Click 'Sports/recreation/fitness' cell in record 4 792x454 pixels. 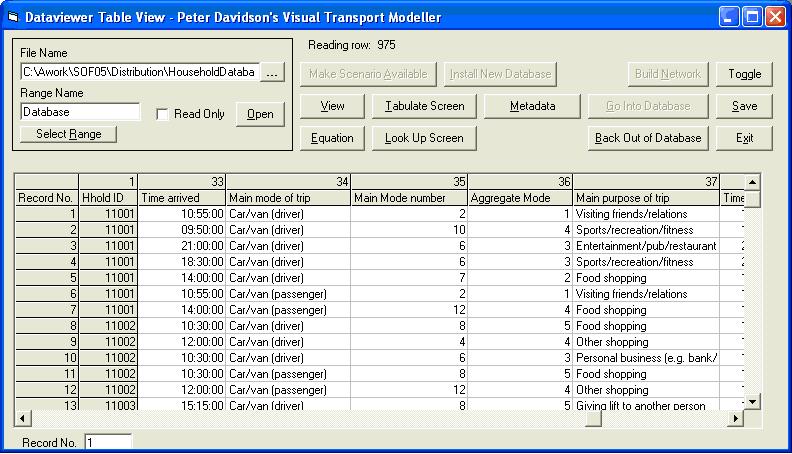(x=646, y=262)
